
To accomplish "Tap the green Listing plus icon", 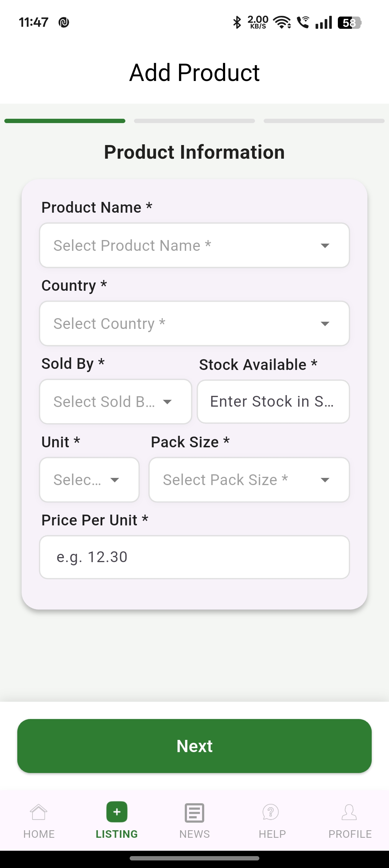I will point(117,812).
